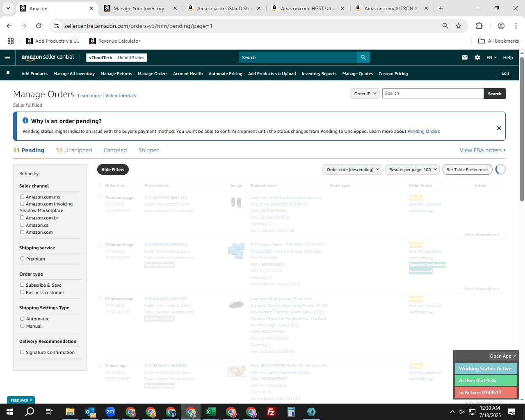Switch to the Pending tab
This screenshot has height=420, width=525.
[29, 150]
